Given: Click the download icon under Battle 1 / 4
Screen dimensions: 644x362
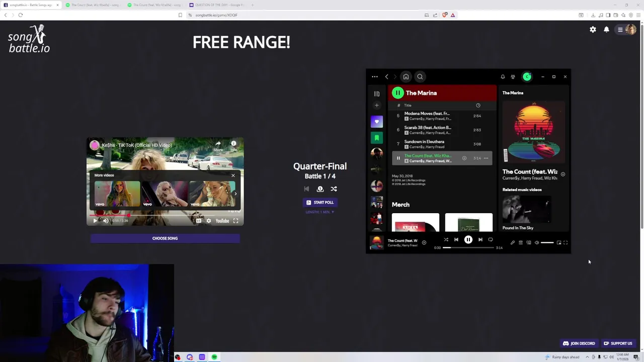Looking at the screenshot, I should tap(320, 189).
